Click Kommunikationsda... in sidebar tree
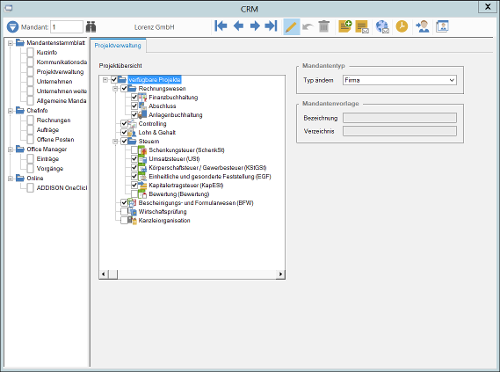This screenshot has height=372, width=500. click(62, 62)
